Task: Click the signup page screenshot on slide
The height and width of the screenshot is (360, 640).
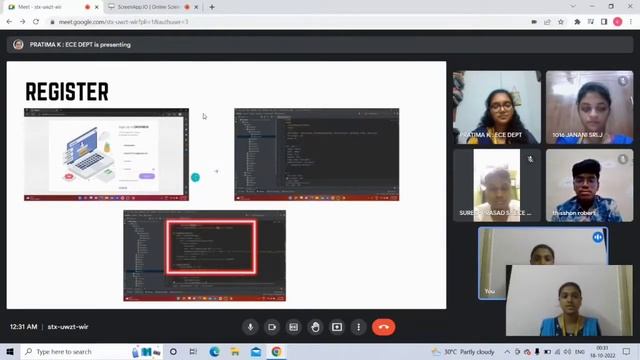Action: [x=106, y=154]
